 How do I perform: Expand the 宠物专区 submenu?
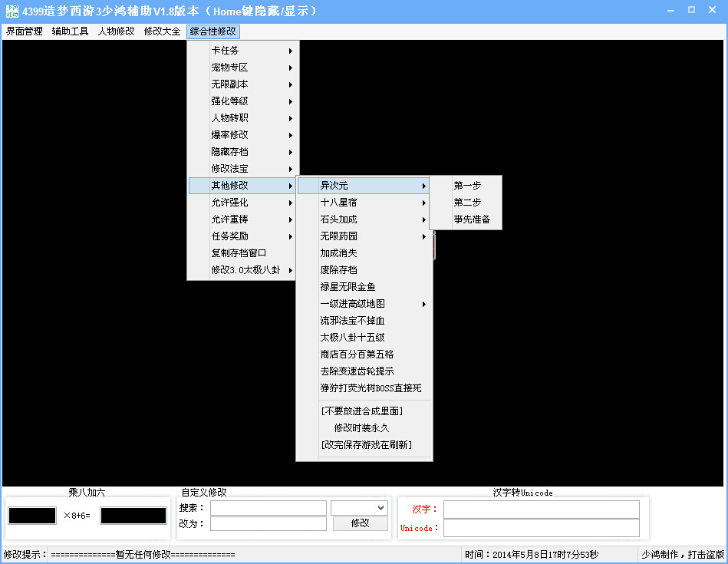(x=242, y=68)
